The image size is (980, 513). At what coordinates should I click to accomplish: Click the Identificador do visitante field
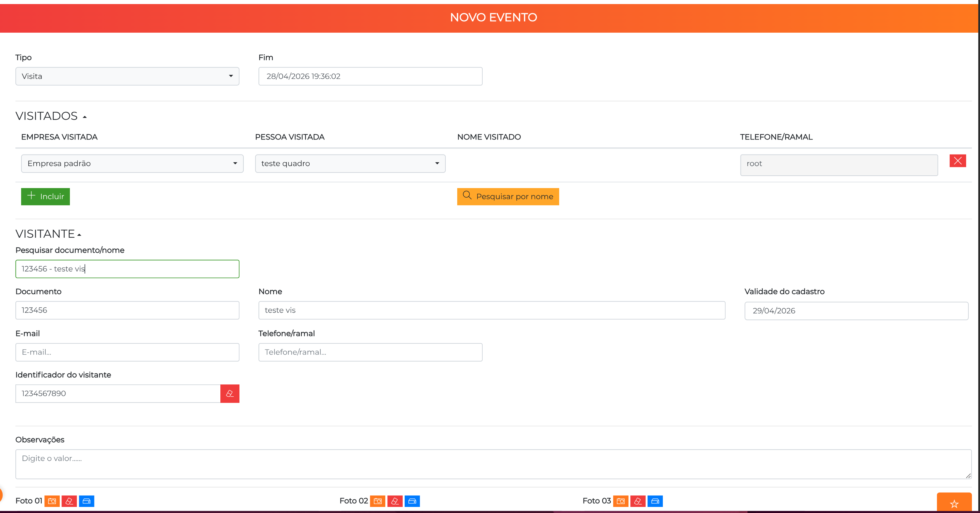[x=118, y=393]
